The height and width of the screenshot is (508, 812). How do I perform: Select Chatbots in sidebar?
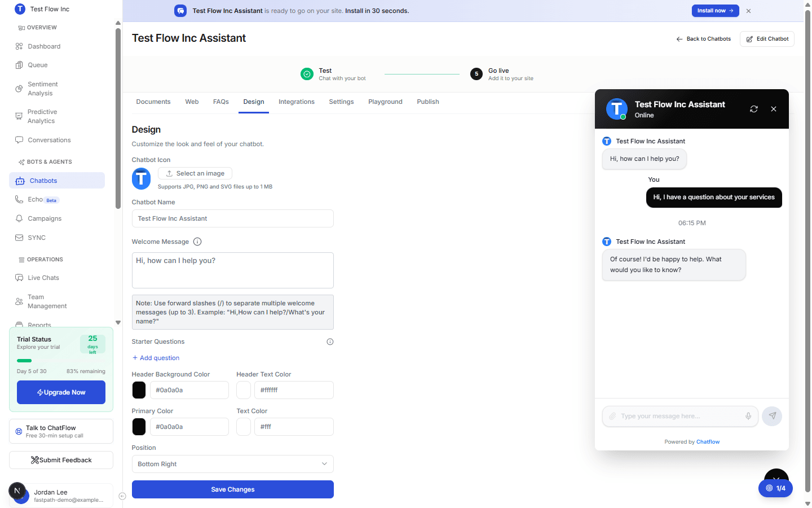57,181
